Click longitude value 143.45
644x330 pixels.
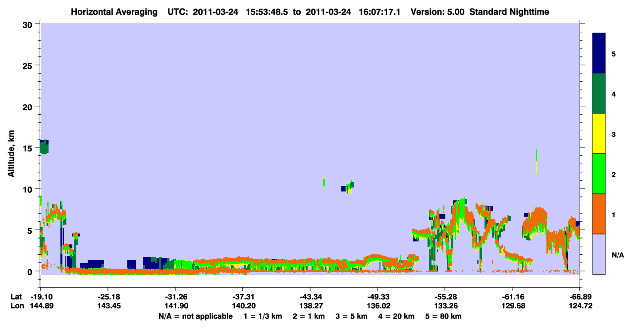coord(108,306)
